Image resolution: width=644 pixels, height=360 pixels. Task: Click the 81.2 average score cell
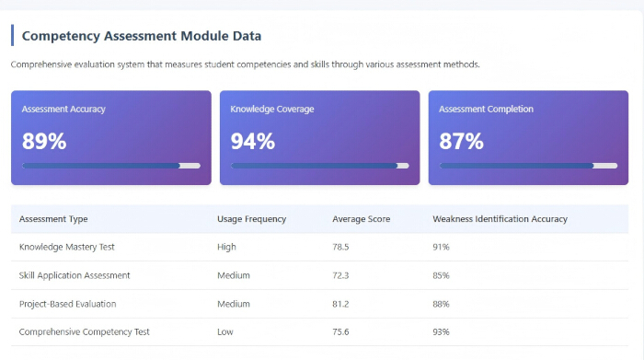point(340,304)
